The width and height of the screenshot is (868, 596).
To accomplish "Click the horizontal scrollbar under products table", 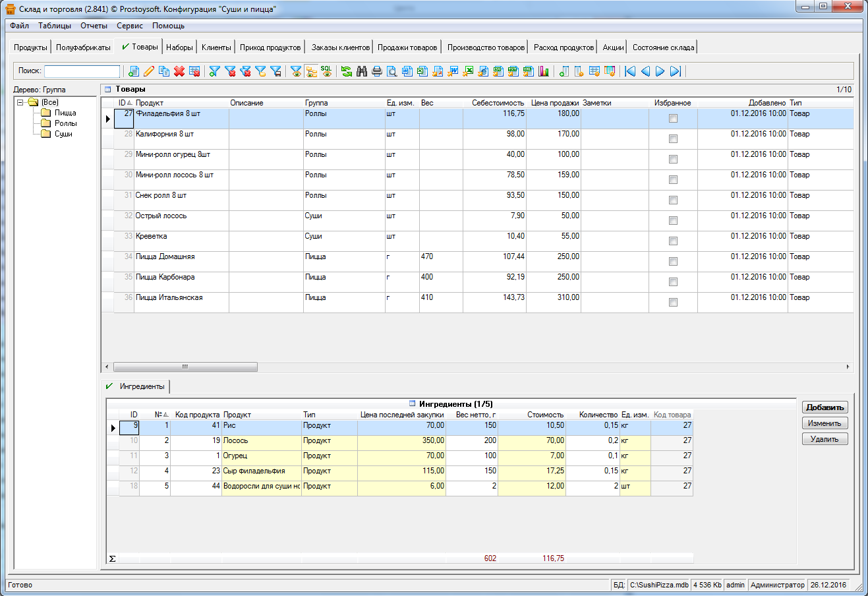I will [185, 367].
